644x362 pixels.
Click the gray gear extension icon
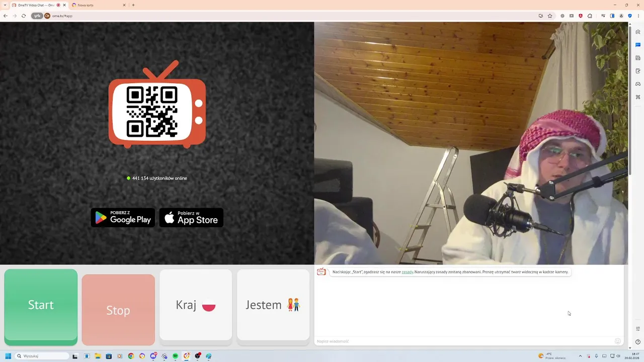(x=562, y=16)
